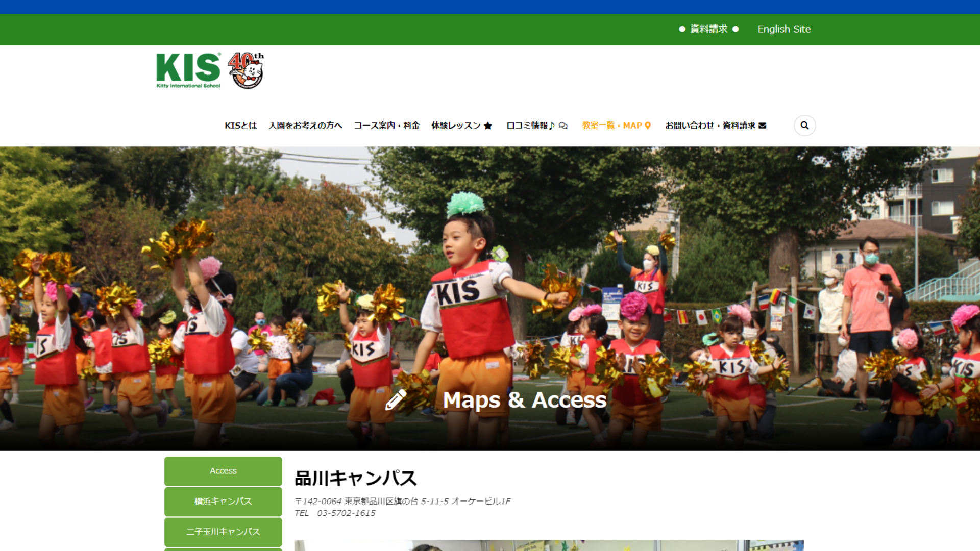
Task: Select 横浜キャンパス in the sidebar
Action: point(223,501)
